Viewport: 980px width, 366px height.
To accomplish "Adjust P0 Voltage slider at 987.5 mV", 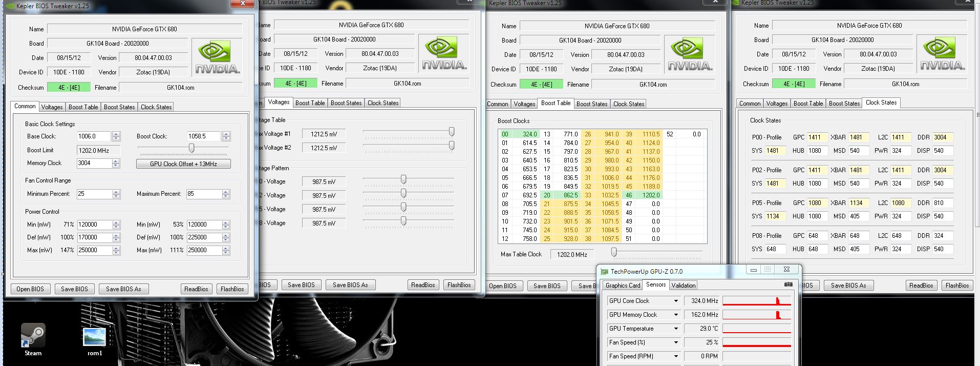I will point(403,179).
